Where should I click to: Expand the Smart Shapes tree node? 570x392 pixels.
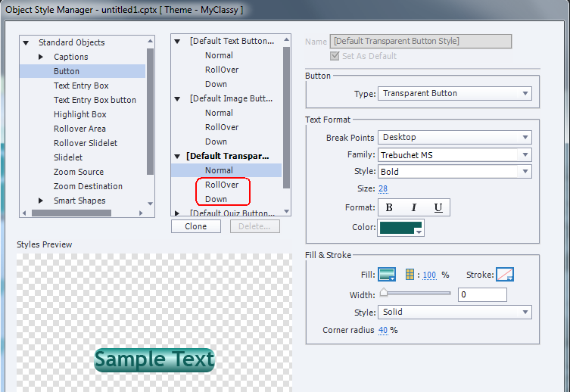(41, 201)
